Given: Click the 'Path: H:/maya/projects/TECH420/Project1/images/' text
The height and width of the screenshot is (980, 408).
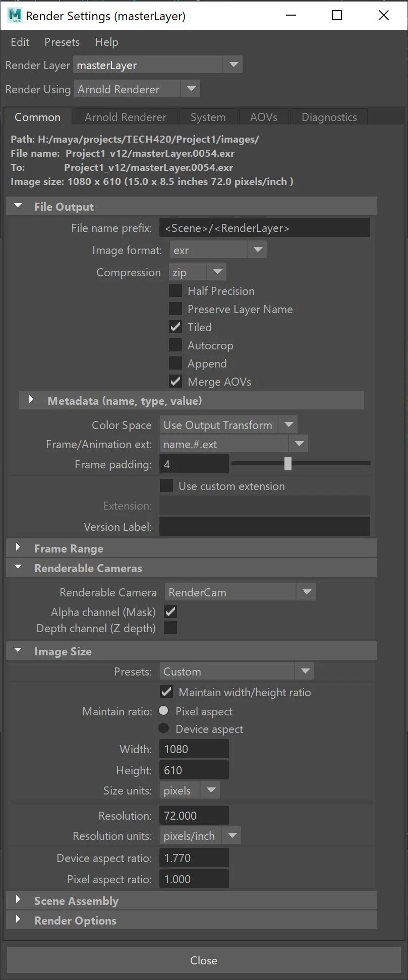Looking at the screenshot, I should point(135,139).
